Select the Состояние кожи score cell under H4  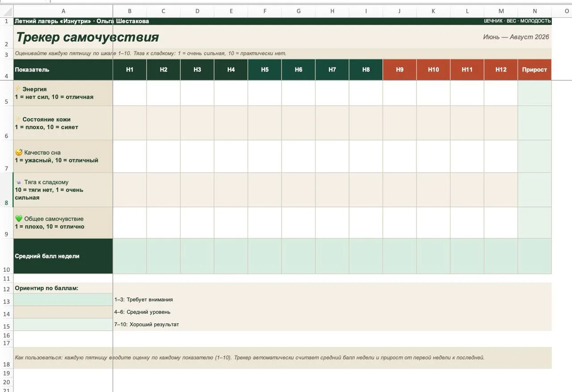pyautogui.click(x=231, y=123)
